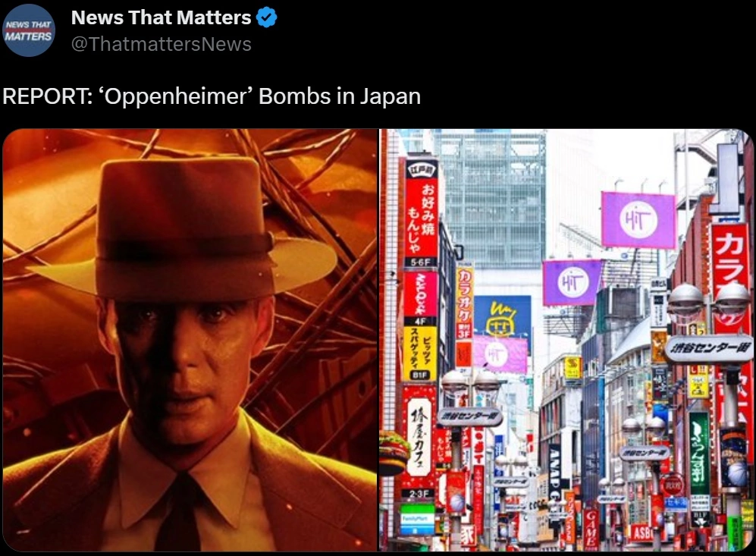Click the red vertical GAME sign
The image size is (756, 556).
tap(591, 529)
